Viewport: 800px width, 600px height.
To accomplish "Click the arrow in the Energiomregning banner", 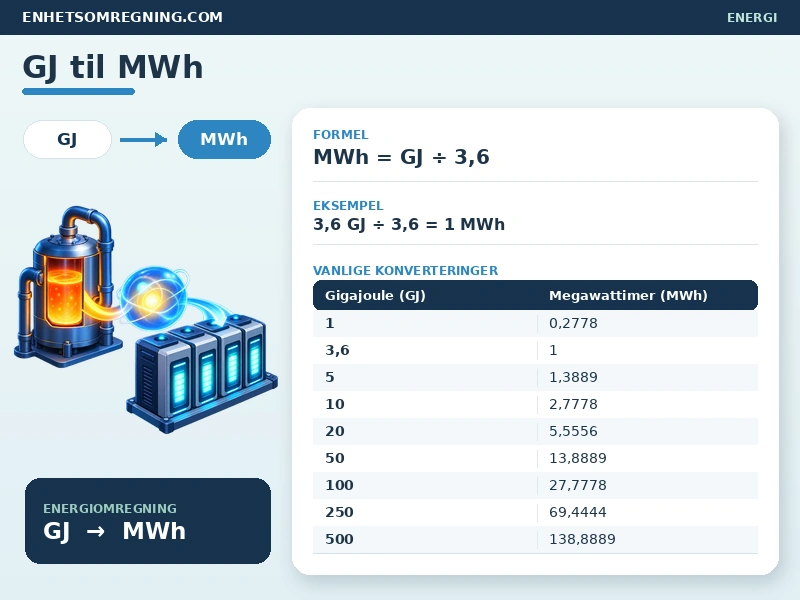I will pyautogui.click(x=95, y=532).
